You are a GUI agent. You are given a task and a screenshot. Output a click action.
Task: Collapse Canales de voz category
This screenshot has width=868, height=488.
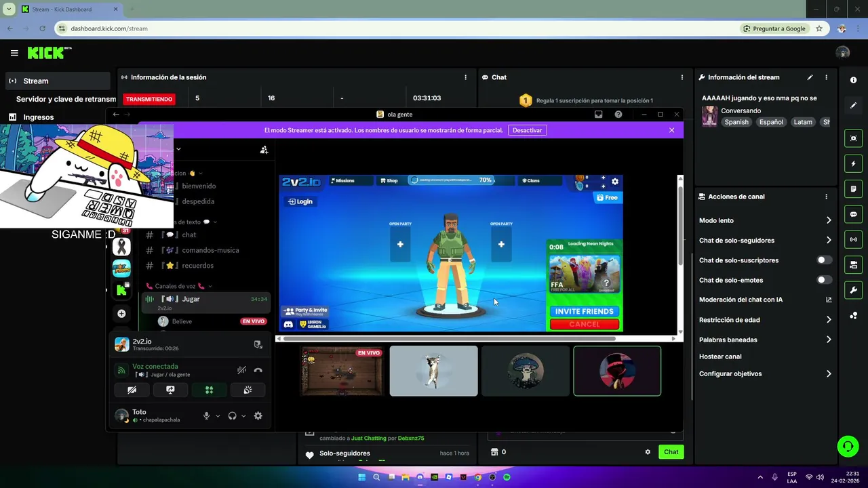tap(178, 286)
